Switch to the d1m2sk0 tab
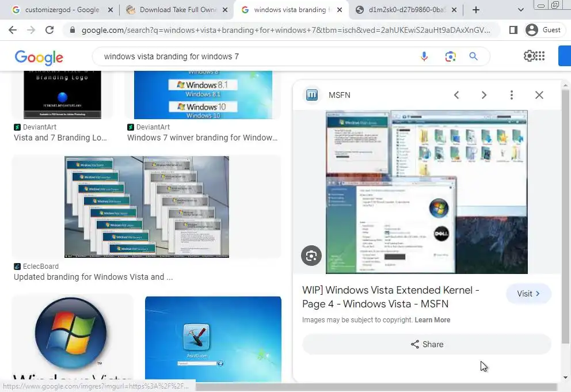This screenshot has height=392, width=571. [x=406, y=10]
